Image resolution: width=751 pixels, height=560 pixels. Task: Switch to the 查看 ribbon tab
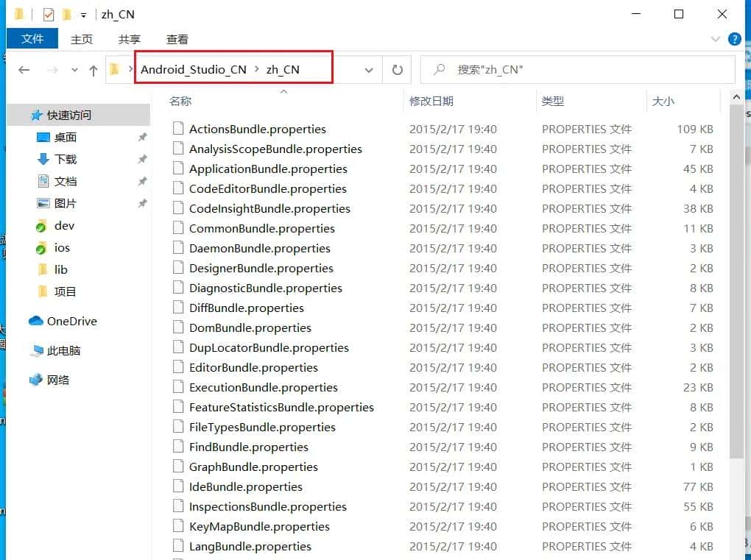click(177, 39)
